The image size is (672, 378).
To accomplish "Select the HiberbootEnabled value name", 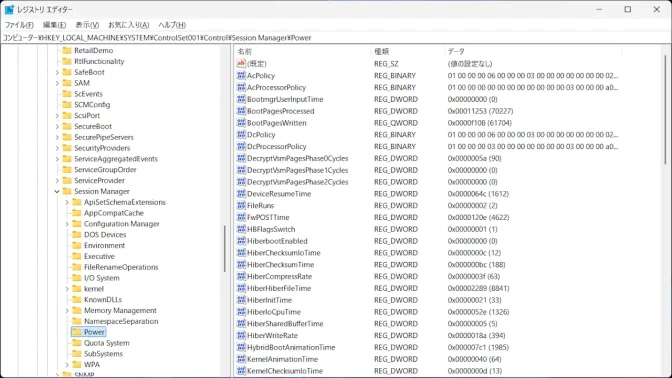I will point(277,241).
